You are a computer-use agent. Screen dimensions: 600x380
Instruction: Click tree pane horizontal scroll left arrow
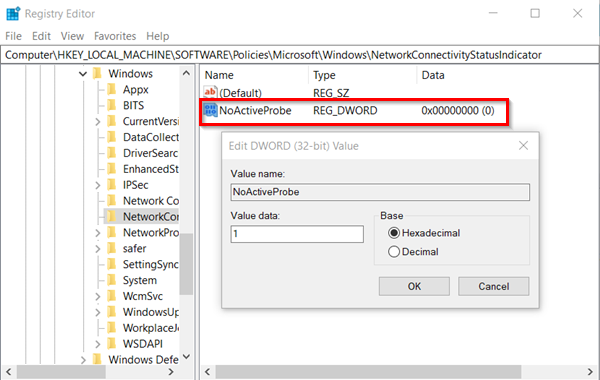coord(8,372)
